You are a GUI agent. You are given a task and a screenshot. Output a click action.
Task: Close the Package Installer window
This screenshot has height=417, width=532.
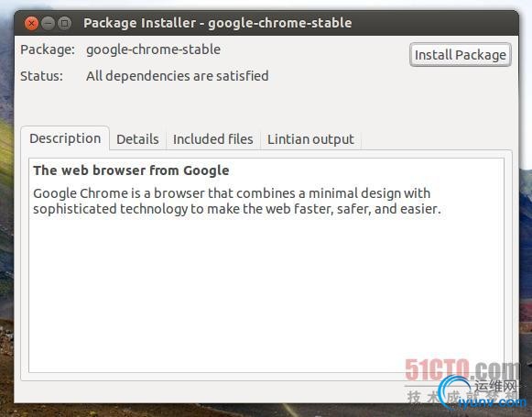tap(31, 24)
